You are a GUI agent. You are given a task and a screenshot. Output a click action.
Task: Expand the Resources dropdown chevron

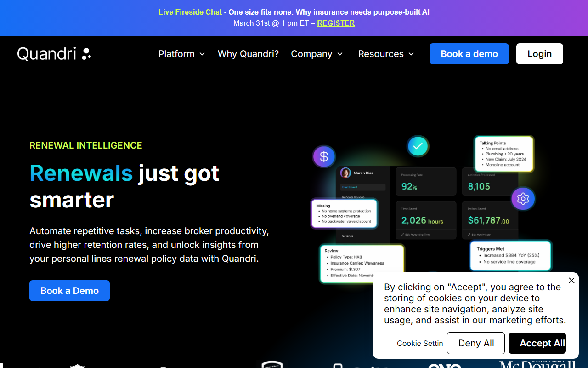pyautogui.click(x=411, y=54)
